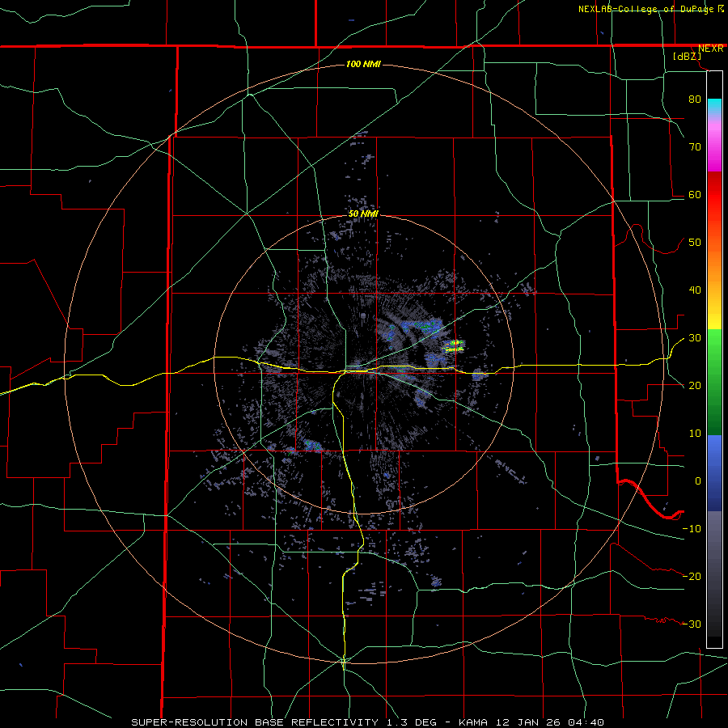Click the "NEXR" label above color scale
This screenshot has height=728, width=728.
click(x=710, y=49)
